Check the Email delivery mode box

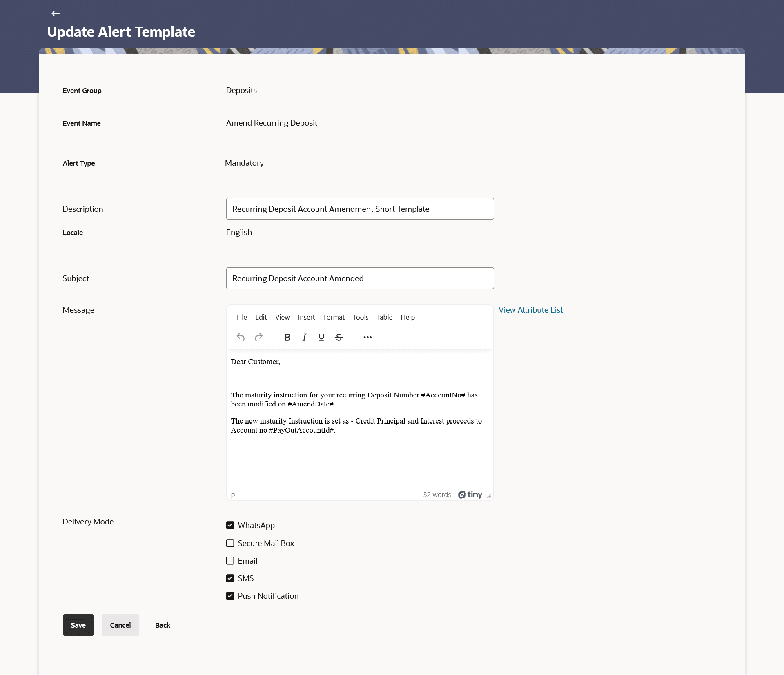tap(230, 561)
